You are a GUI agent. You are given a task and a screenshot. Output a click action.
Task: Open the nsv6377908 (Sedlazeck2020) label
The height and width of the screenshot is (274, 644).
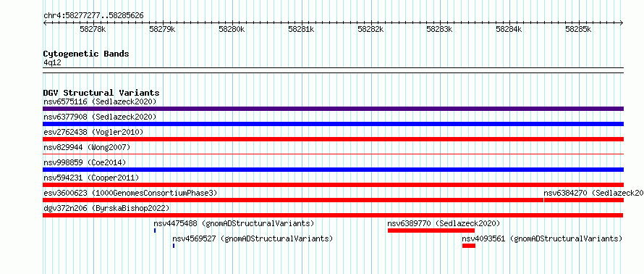(x=100, y=117)
